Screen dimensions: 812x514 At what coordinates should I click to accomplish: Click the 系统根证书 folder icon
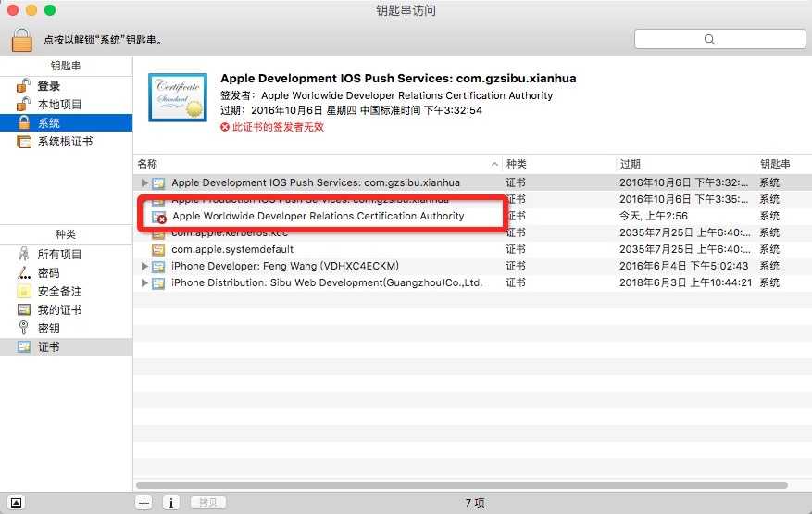24,142
